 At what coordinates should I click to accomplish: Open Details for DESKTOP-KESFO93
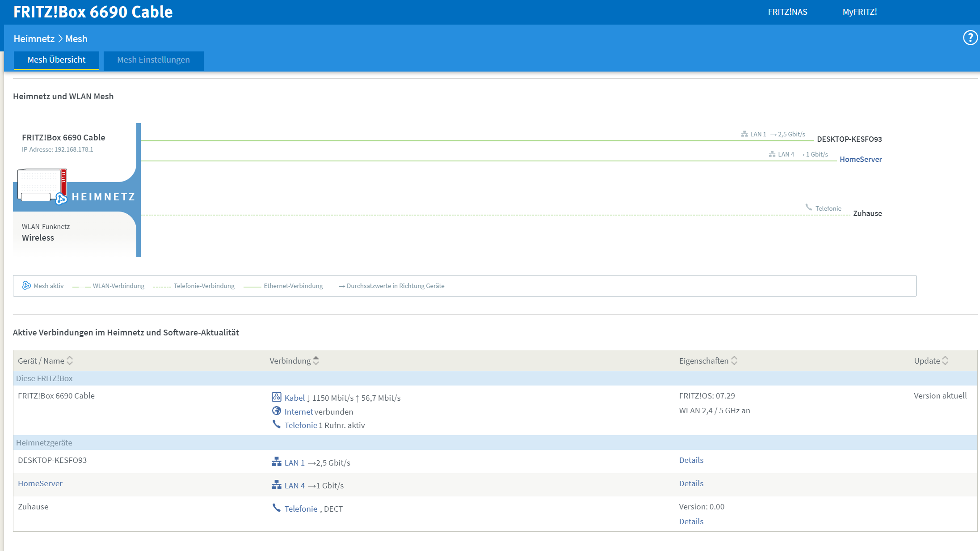(x=691, y=460)
